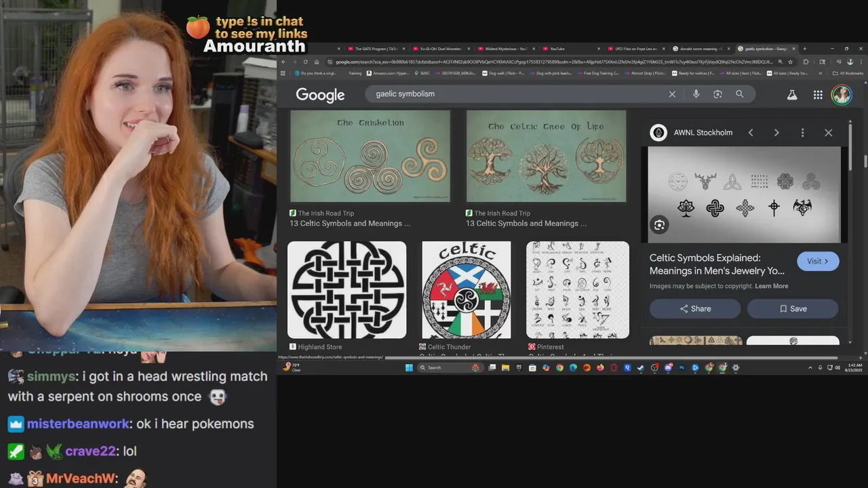
Task: Open Google Search Labs flask icon
Action: tap(791, 95)
